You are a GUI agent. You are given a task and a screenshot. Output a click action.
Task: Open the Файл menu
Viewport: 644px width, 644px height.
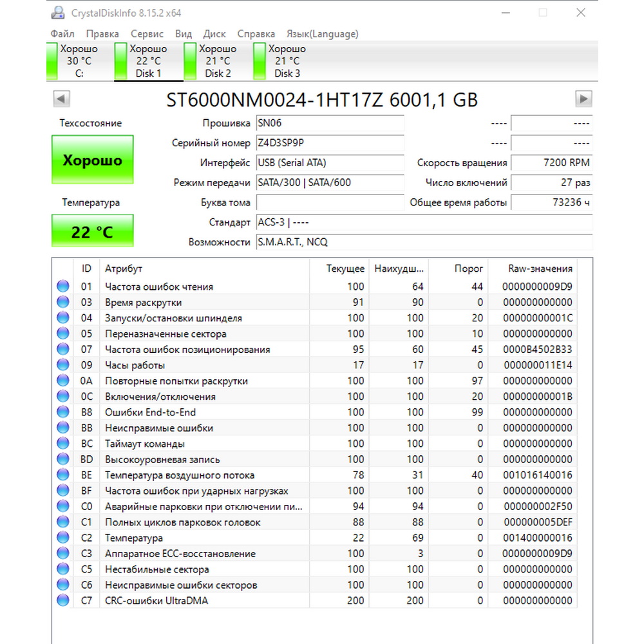(x=62, y=33)
